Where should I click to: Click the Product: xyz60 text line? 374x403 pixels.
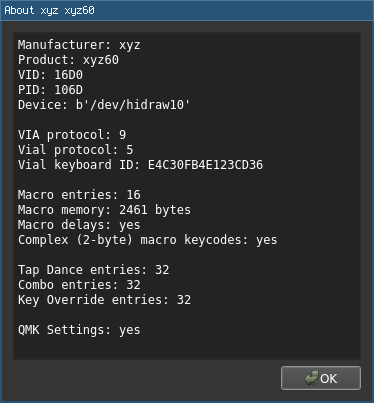point(68,60)
